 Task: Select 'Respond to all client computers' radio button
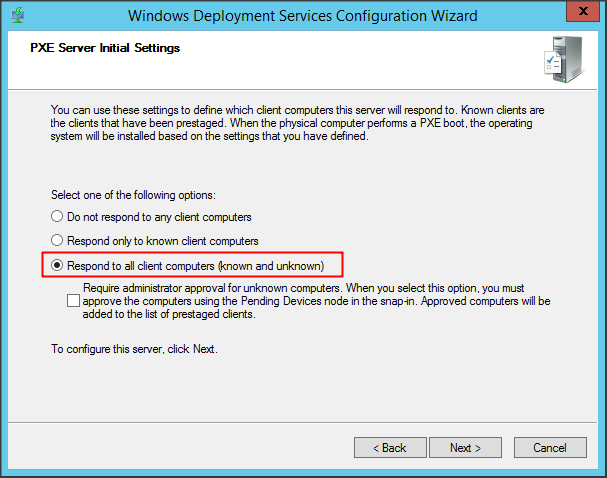pos(57,265)
